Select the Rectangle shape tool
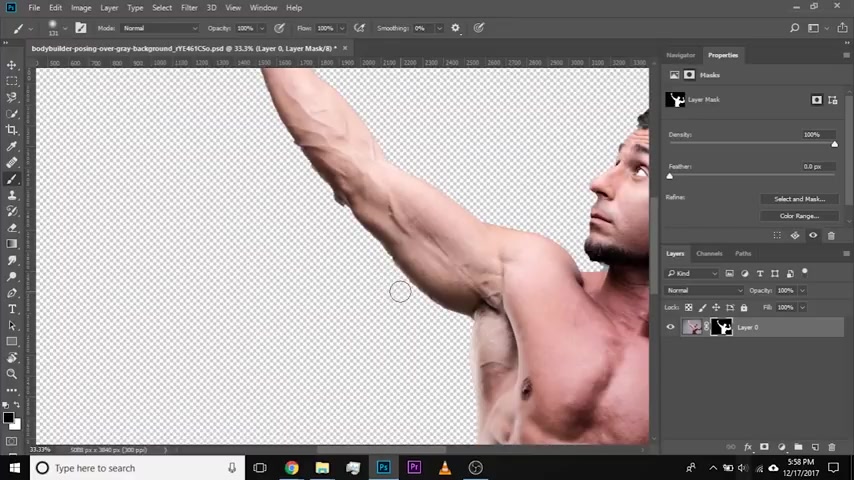 pyautogui.click(x=11, y=342)
